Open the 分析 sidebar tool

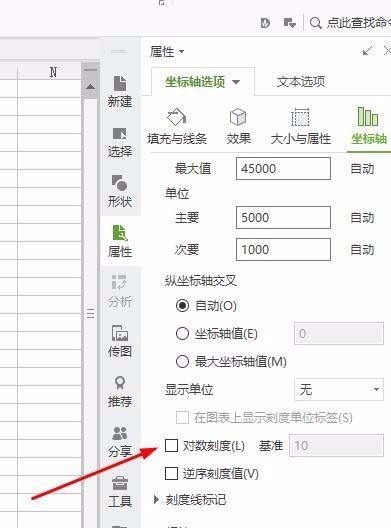tap(120, 291)
